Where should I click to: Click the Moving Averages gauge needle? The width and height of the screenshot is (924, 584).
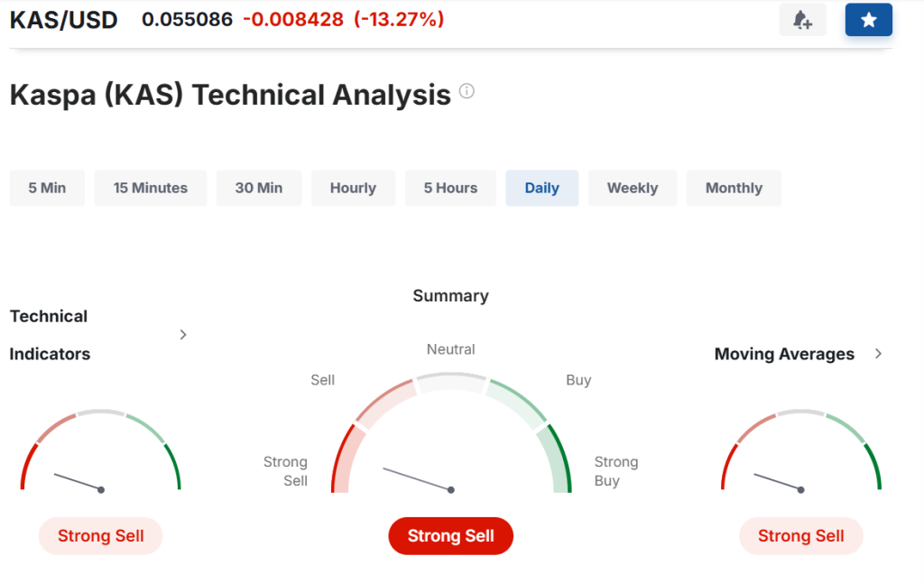click(x=779, y=482)
